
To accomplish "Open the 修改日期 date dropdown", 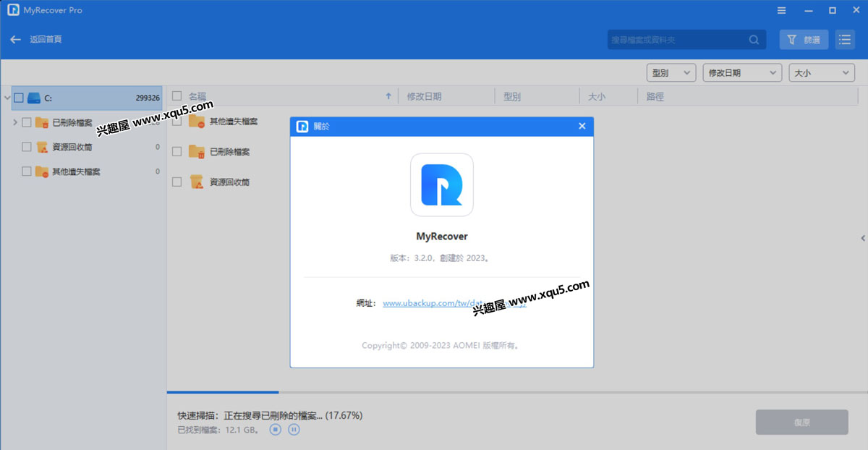I will point(742,73).
